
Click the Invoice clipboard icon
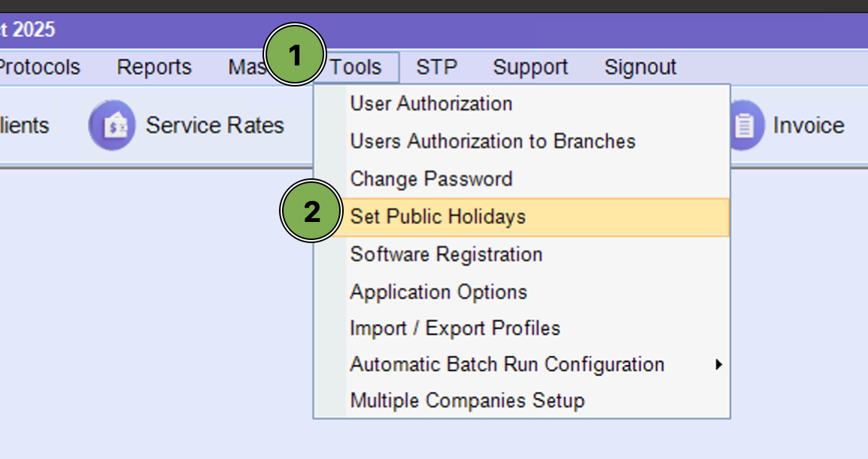click(x=744, y=126)
